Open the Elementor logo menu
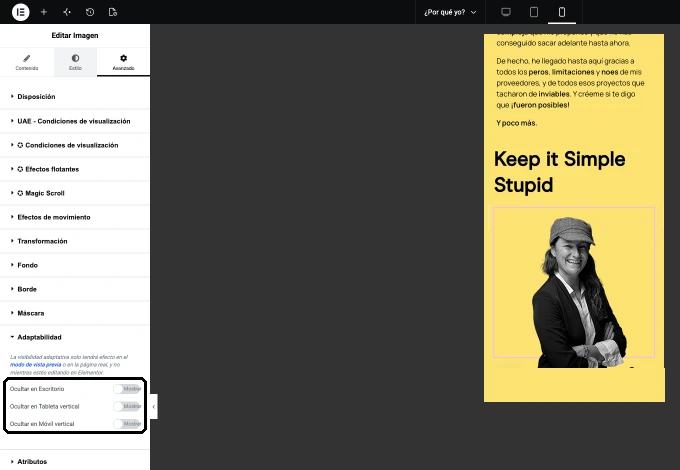The image size is (680, 470). [x=20, y=12]
